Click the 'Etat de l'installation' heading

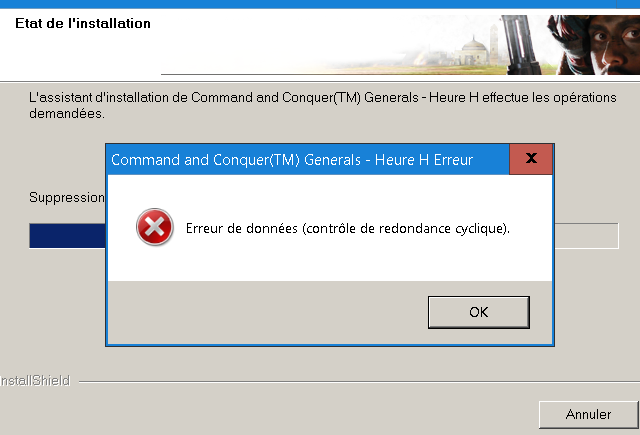click(x=83, y=23)
